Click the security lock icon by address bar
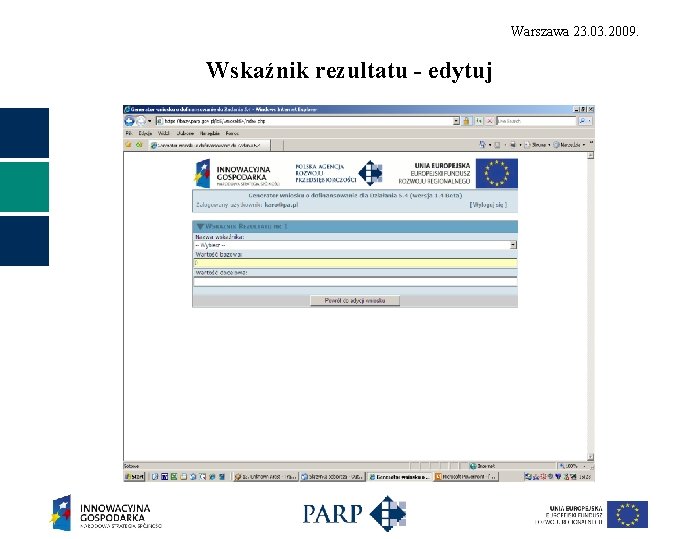 click(467, 121)
